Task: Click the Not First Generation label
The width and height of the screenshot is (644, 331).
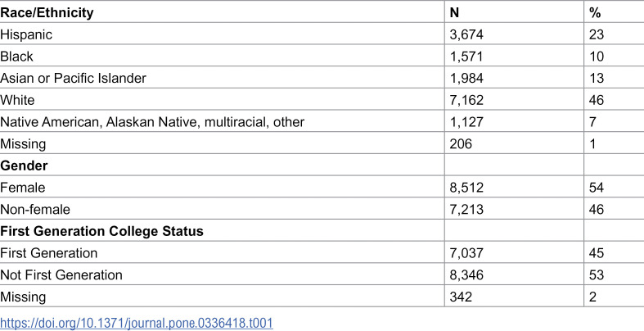Action: point(61,274)
